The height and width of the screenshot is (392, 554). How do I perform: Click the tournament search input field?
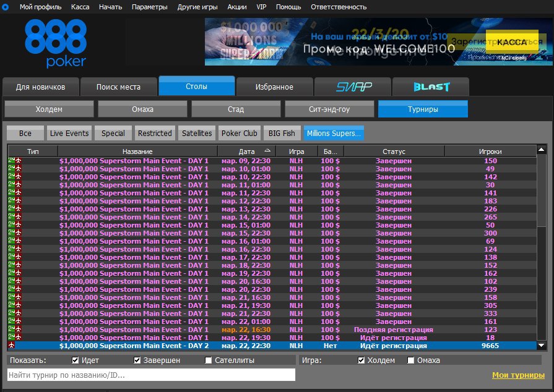click(x=151, y=375)
